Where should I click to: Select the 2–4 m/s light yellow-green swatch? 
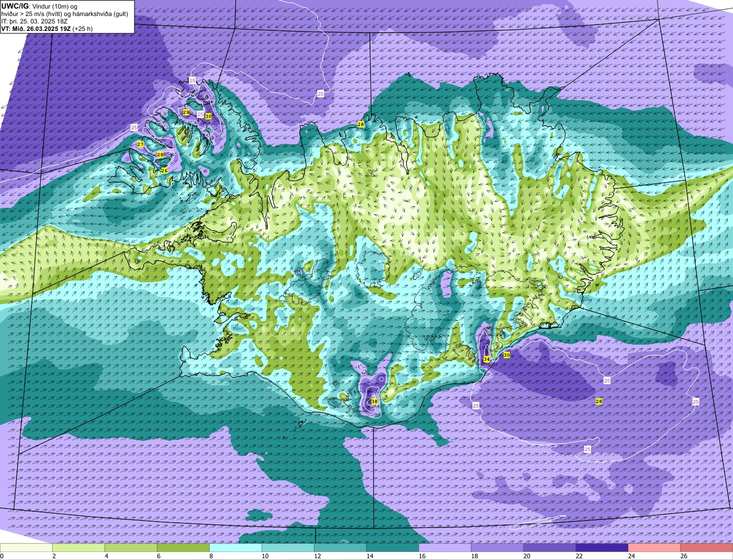tap(78, 547)
